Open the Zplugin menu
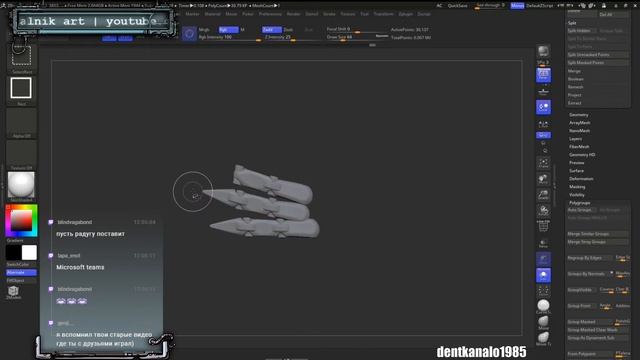 [x=405, y=14]
